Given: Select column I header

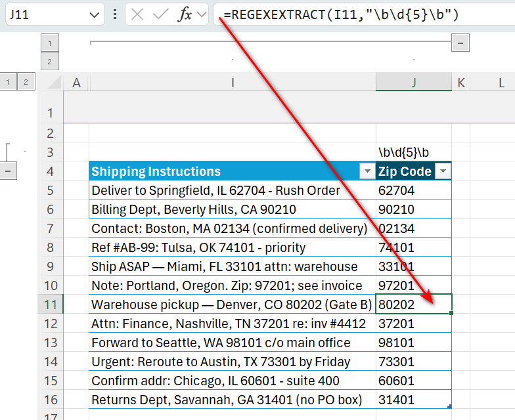Looking at the screenshot, I should pyautogui.click(x=232, y=83).
